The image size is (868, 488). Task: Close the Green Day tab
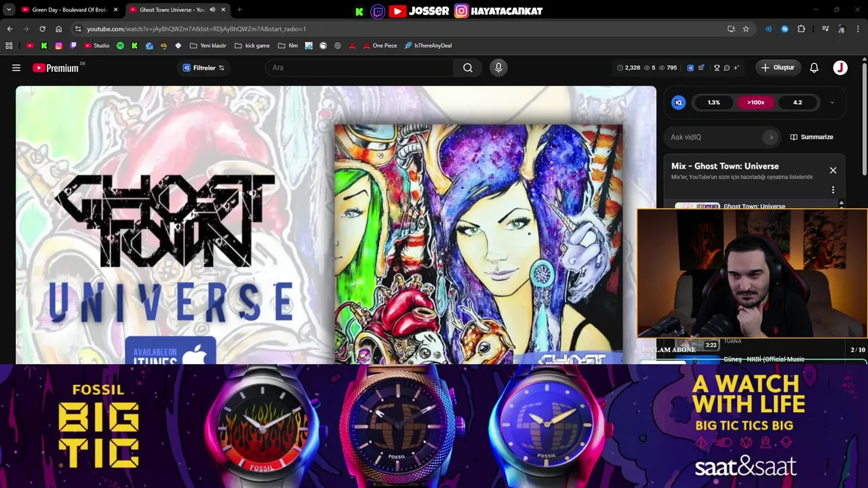tap(115, 9)
